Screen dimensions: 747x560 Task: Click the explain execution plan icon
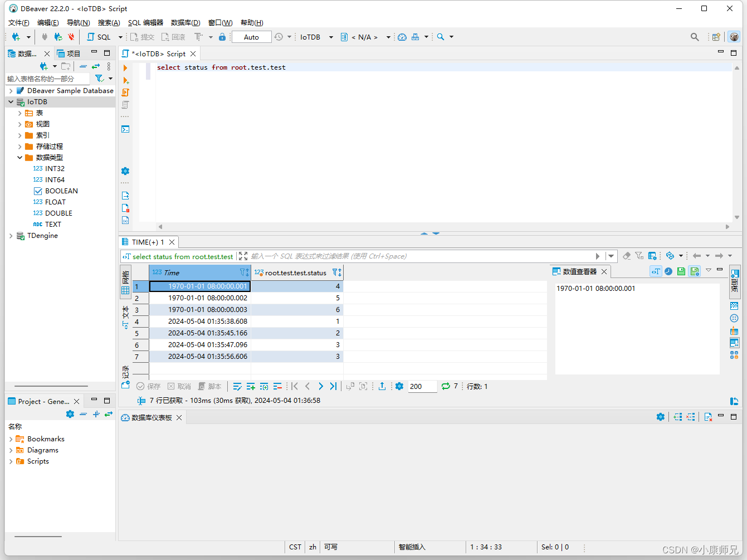tap(125, 105)
